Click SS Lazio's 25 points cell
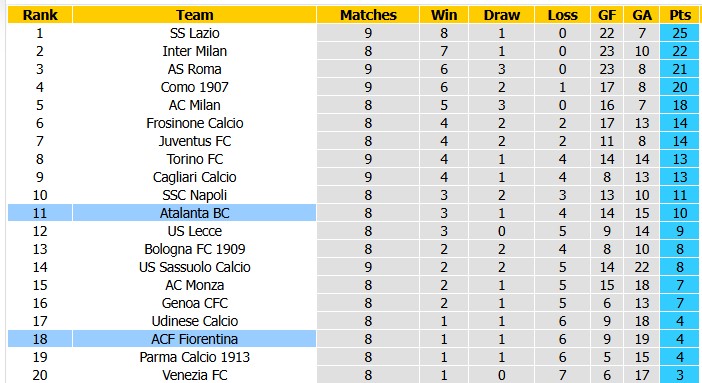The height and width of the screenshot is (383, 702). pyautogui.click(x=680, y=33)
